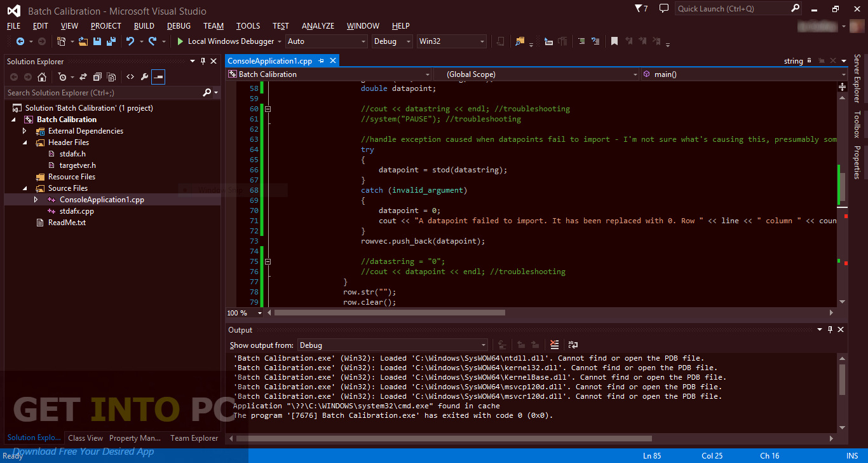Screen dimensions: 868x463
Task: Open the ANALYZE menu
Action: coord(318,26)
